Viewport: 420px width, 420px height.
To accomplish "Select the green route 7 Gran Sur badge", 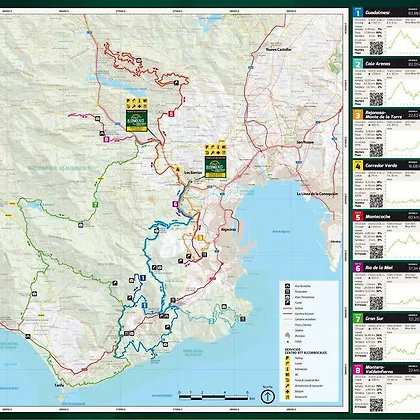I will [x=358, y=319].
